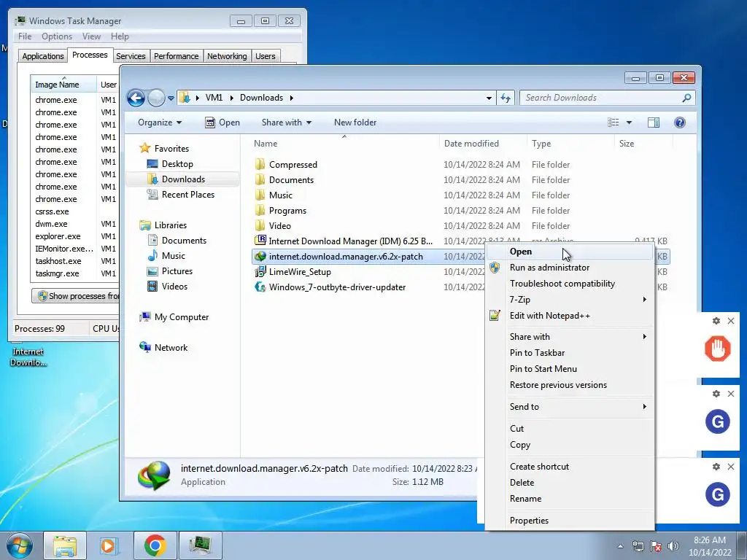The width and height of the screenshot is (747, 560).
Task: Open the Organize dropdown in Explorer
Action: [x=160, y=122]
